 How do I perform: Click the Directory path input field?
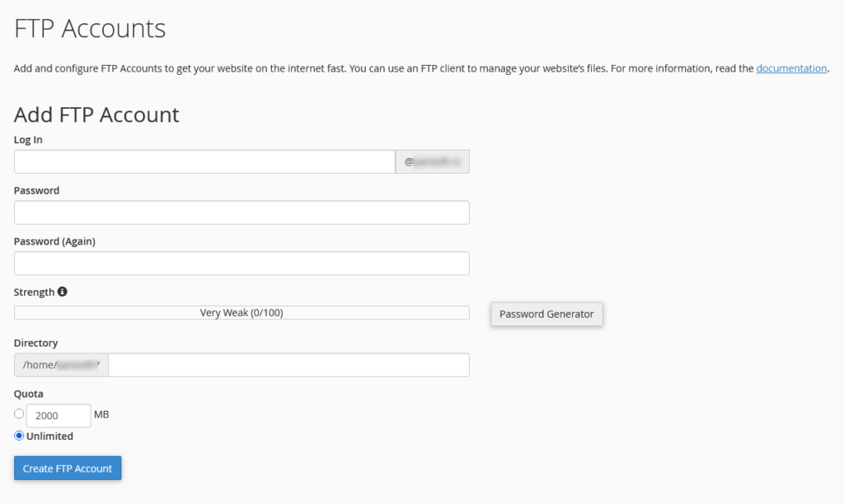click(288, 365)
